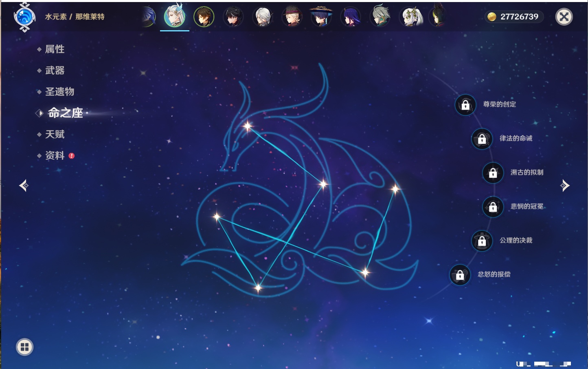Show the next character with right arrow
The height and width of the screenshot is (369, 588).
tap(565, 186)
